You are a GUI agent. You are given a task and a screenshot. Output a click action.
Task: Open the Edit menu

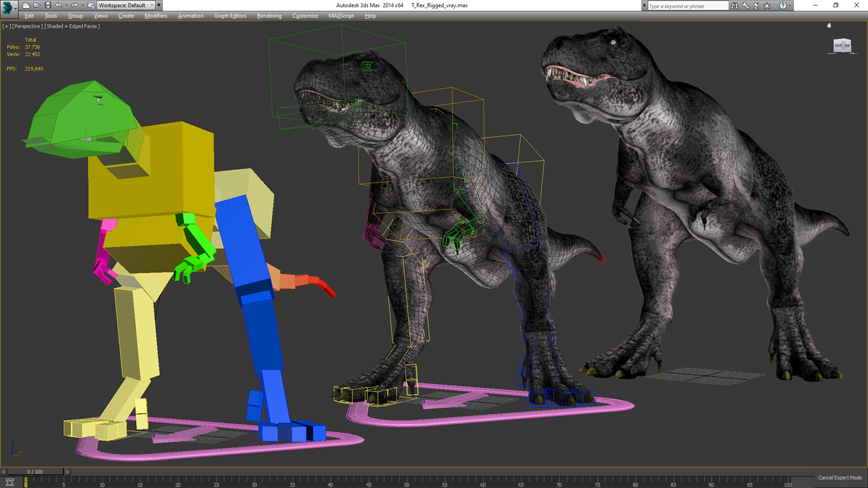(29, 16)
